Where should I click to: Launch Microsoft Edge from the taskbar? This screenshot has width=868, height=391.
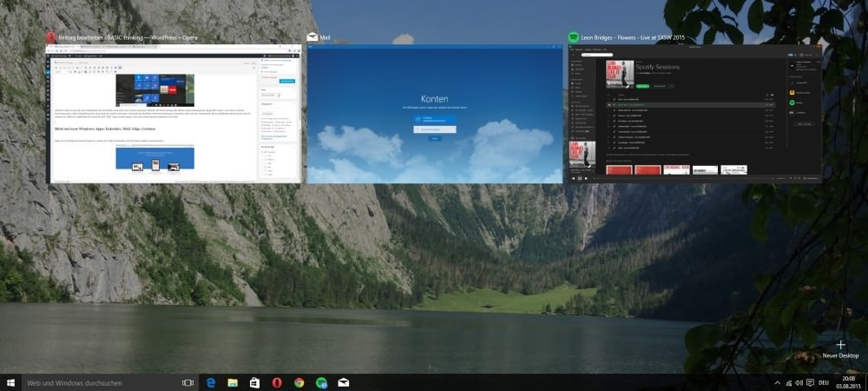point(211,382)
